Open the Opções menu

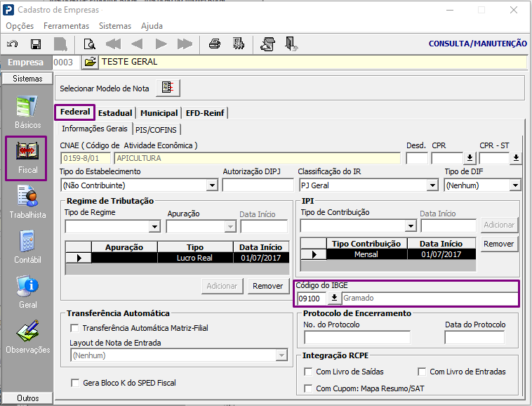[x=20, y=26]
